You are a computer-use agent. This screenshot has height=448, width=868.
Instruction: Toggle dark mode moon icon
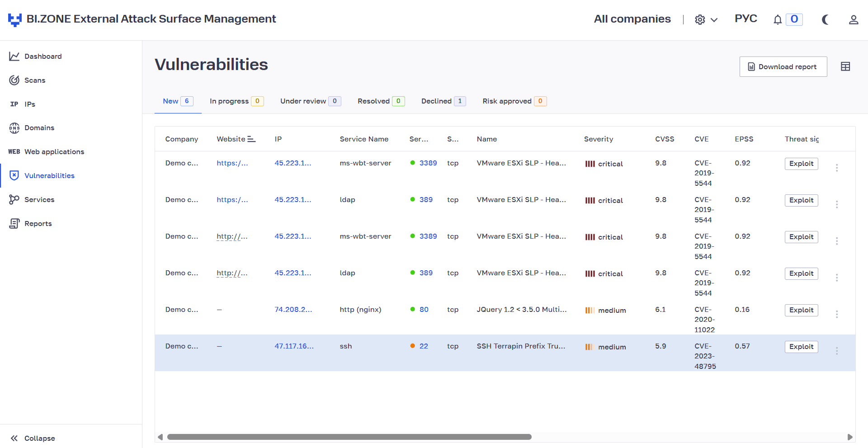826,19
